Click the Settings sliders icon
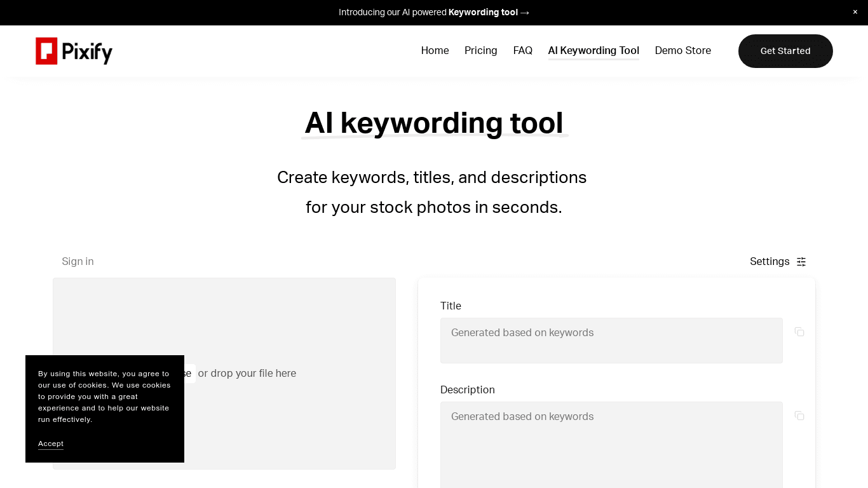Image resolution: width=868 pixels, height=488 pixels. point(801,262)
